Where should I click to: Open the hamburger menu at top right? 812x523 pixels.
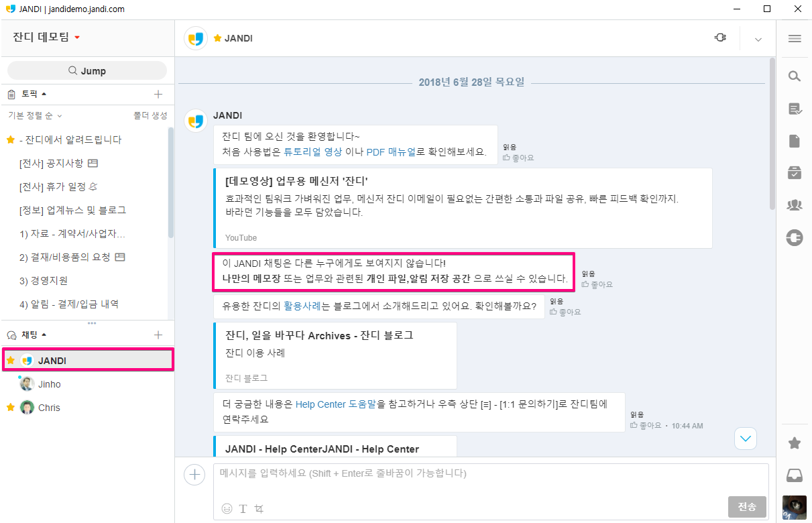click(795, 39)
